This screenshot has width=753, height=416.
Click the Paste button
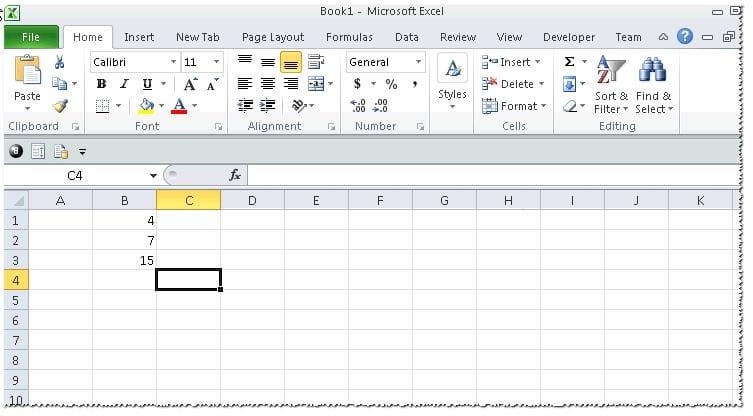pyautogui.click(x=27, y=80)
